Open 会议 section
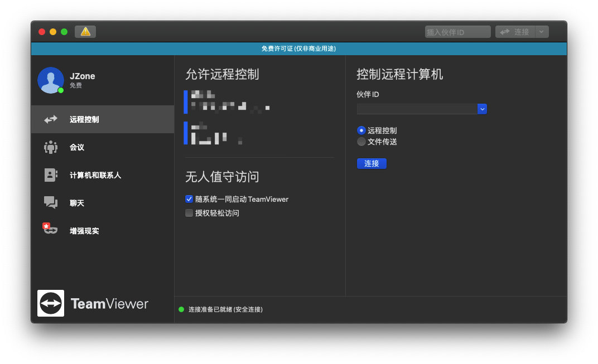The height and width of the screenshot is (364, 598). click(103, 147)
